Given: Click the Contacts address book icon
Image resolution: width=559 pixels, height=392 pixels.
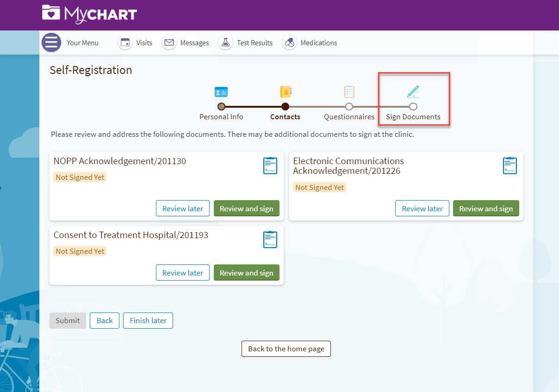Looking at the screenshot, I should click(285, 92).
